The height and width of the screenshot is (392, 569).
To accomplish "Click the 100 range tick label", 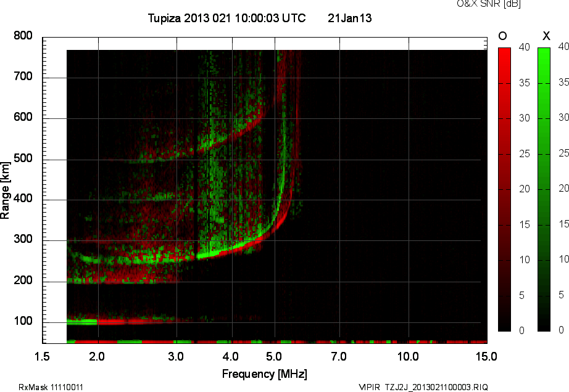I will click(x=23, y=321).
